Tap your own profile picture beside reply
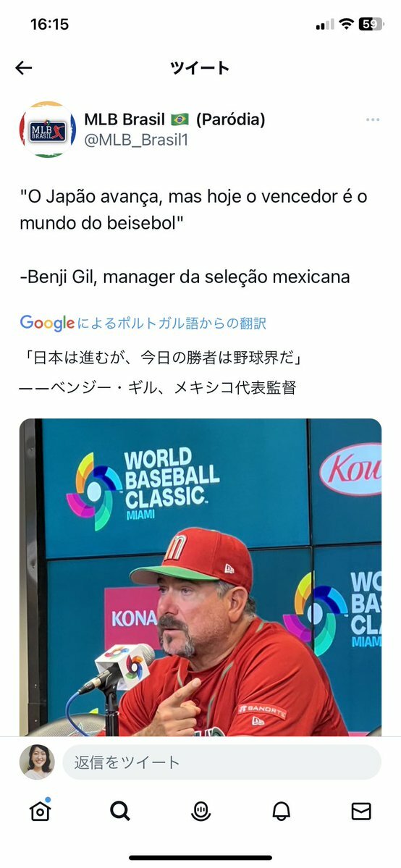The image size is (401, 868). click(37, 762)
